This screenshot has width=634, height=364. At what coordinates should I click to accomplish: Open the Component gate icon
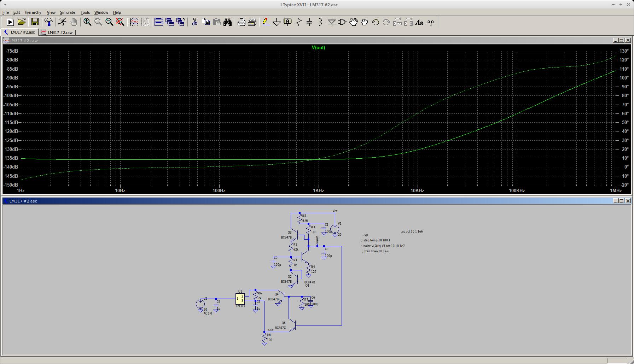tap(342, 22)
